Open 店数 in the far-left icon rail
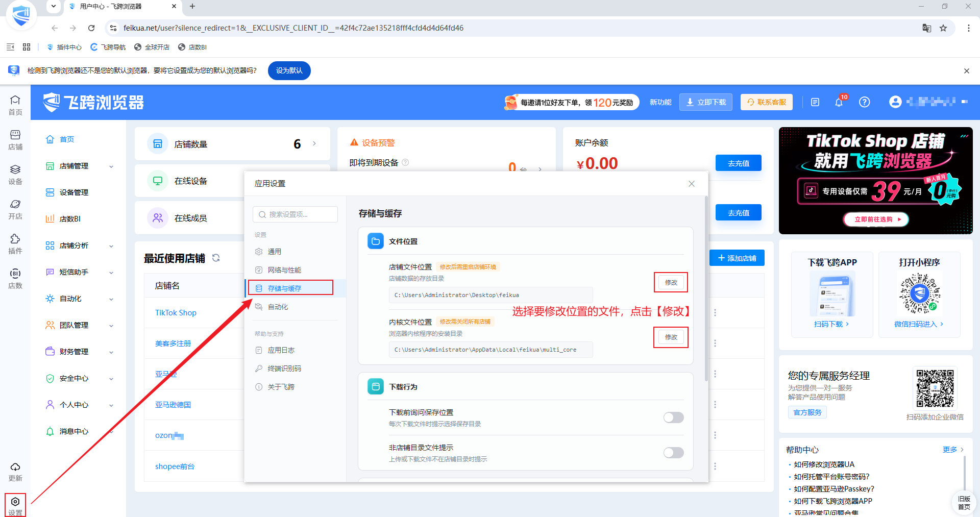The width and height of the screenshot is (980, 517). [15, 279]
